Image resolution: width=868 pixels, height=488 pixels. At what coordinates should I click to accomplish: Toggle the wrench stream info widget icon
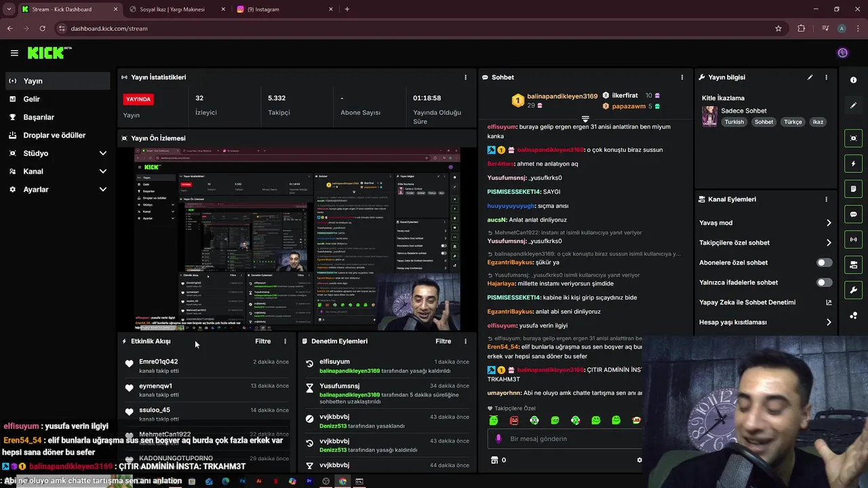point(853,290)
